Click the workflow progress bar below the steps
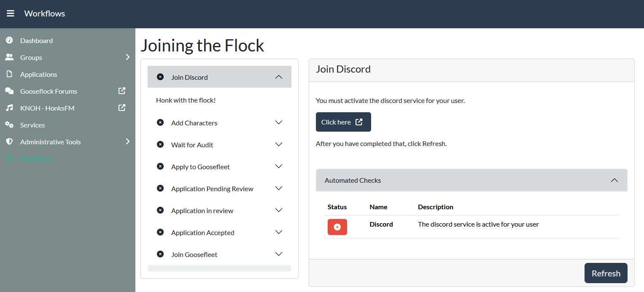 (219, 268)
